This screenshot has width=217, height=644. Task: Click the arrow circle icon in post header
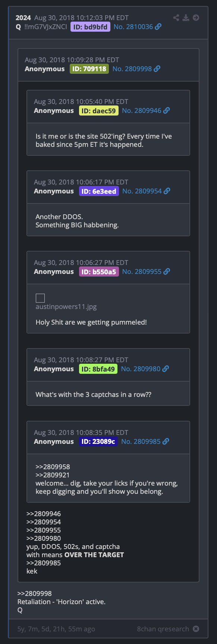pyautogui.click(x=196, y=18)
